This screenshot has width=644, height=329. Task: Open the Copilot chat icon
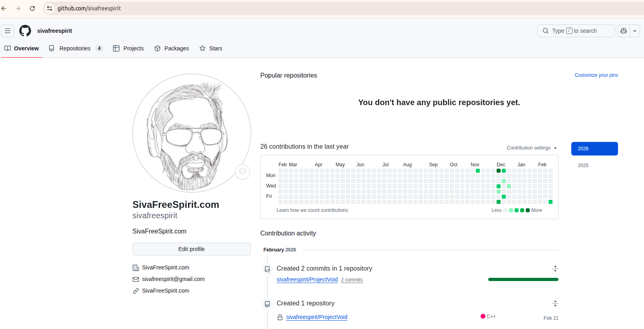[624, 31]
